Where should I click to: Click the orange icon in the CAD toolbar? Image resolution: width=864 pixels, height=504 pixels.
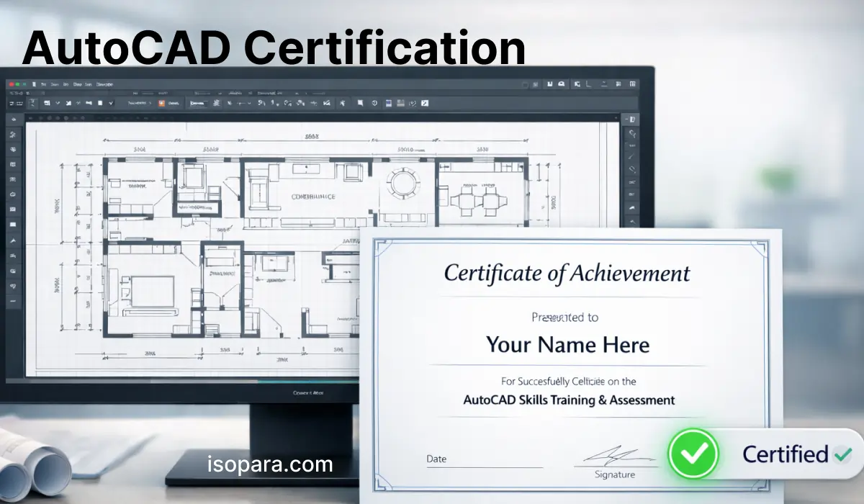[161, 102]
